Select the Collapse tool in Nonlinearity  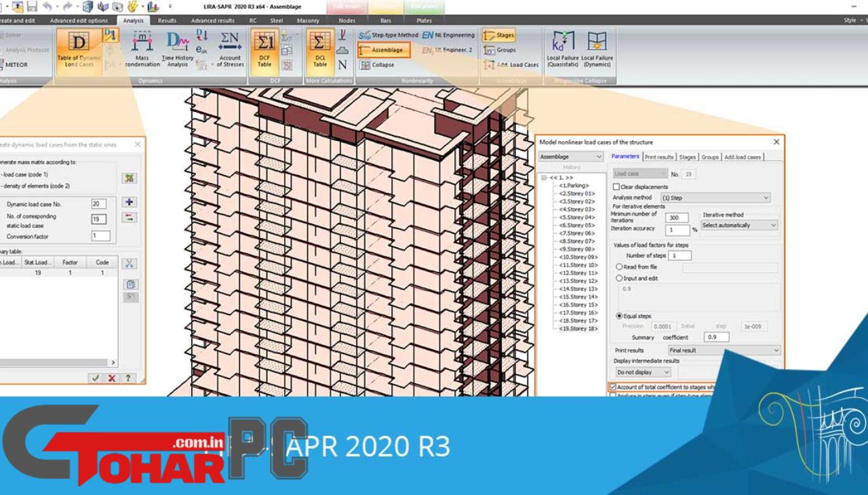coord(377,65)
